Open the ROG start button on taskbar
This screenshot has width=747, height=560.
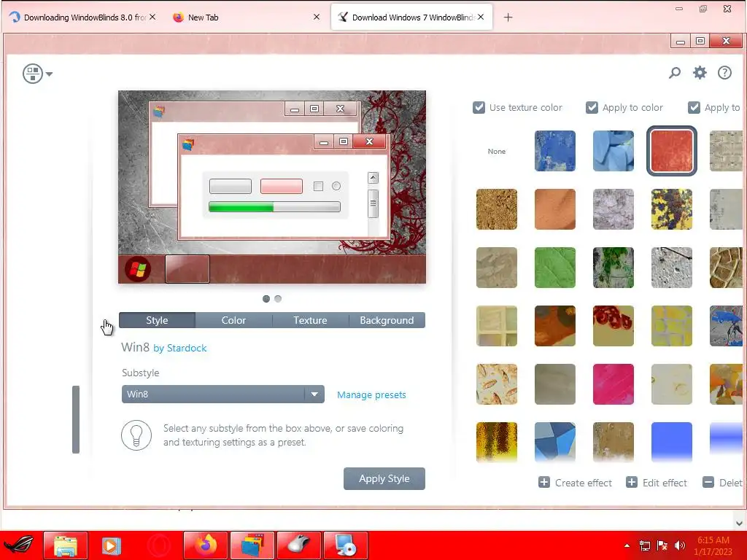(x=19, y=545)
